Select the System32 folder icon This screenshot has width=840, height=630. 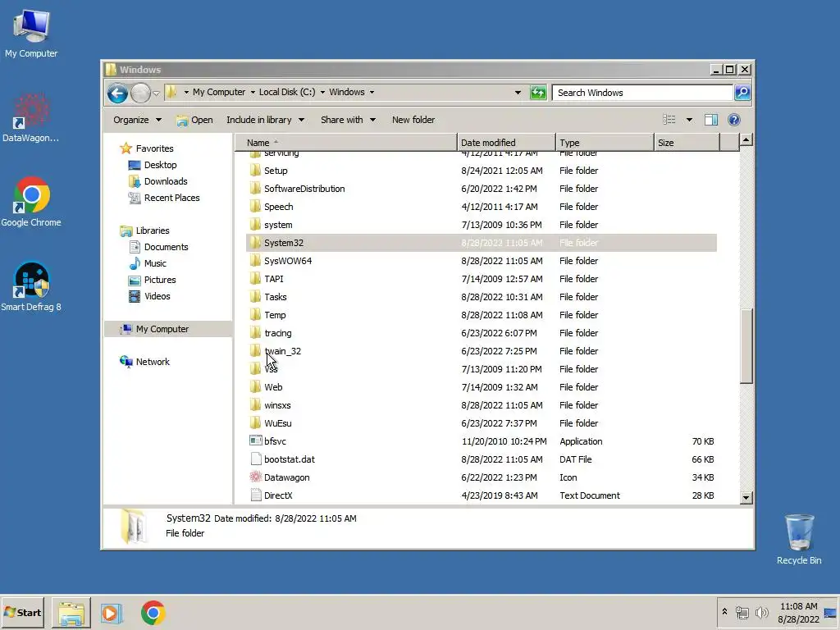(256, 243)
